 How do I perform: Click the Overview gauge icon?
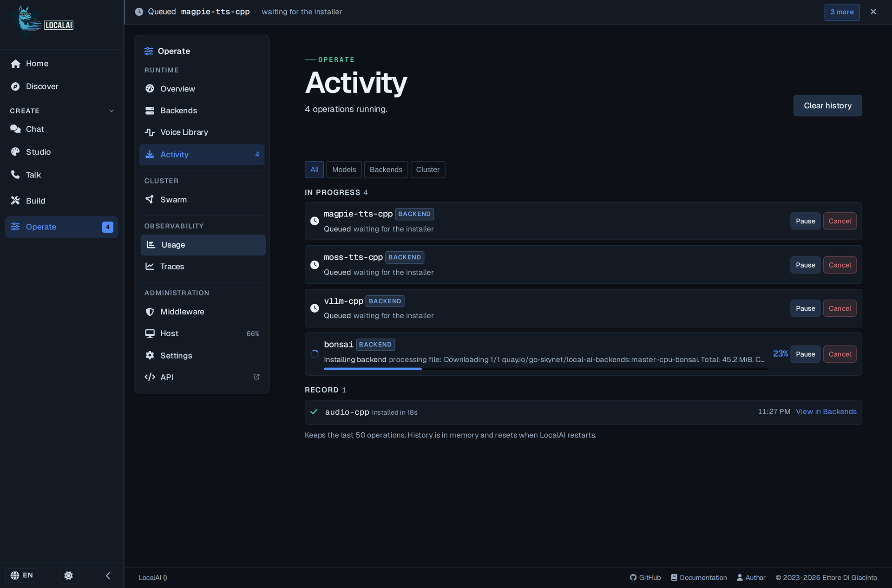coord(150,89)
